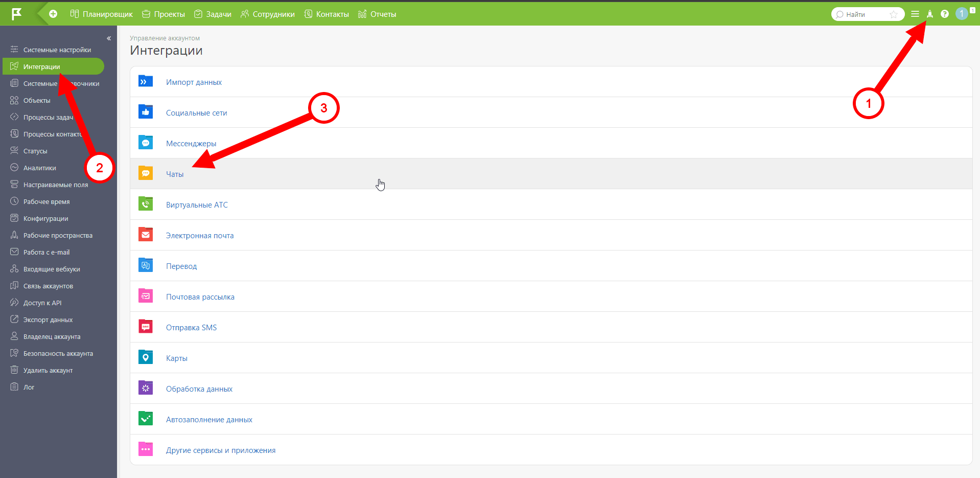Collapse the left sidebar with double chevron
This screenshot has width=980, height=478.
(x=109, y=38)
